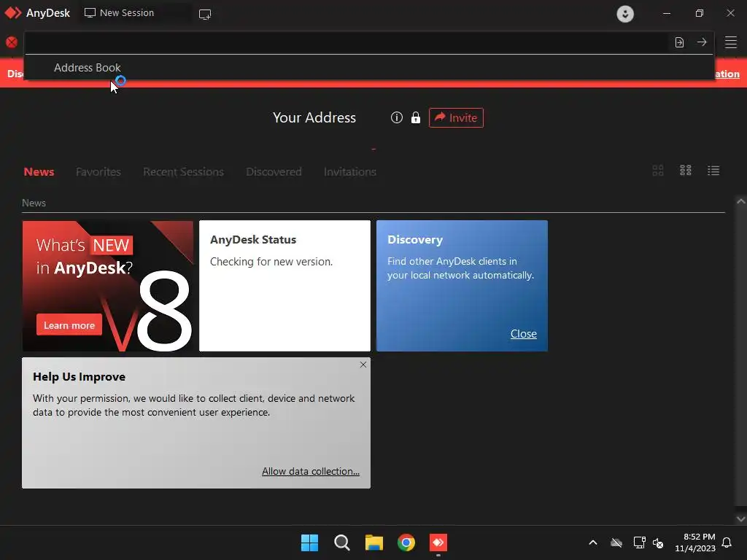Open the AnyDesk hamburger main menu
Viewport: 747px width, 560px height.
pos(731,42)
